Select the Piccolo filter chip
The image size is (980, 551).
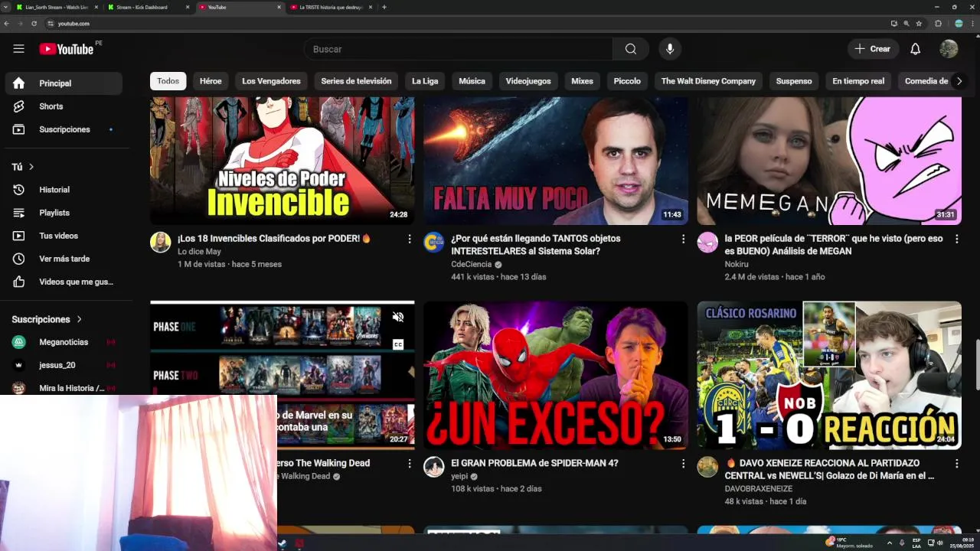(627, 81)
